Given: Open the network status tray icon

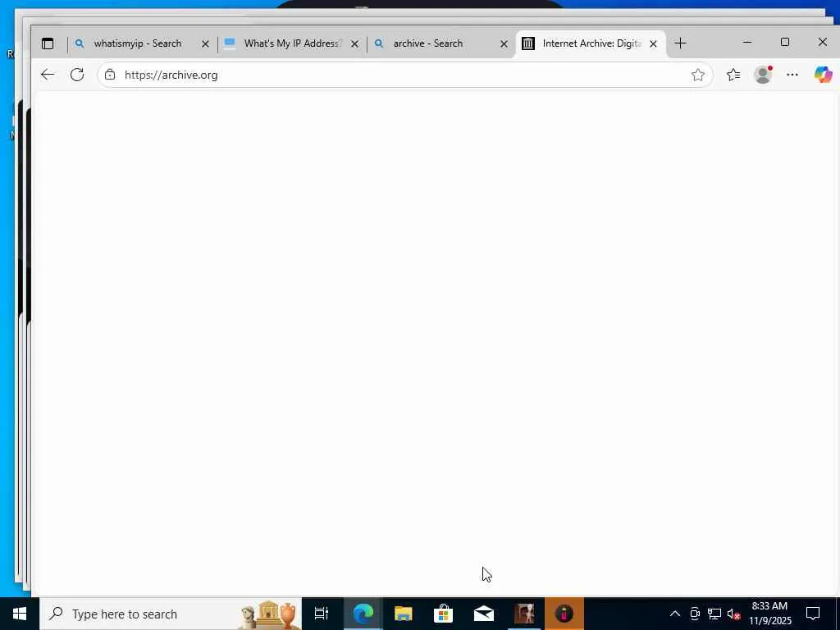Looking at the screenshot, I should point(714,614).
